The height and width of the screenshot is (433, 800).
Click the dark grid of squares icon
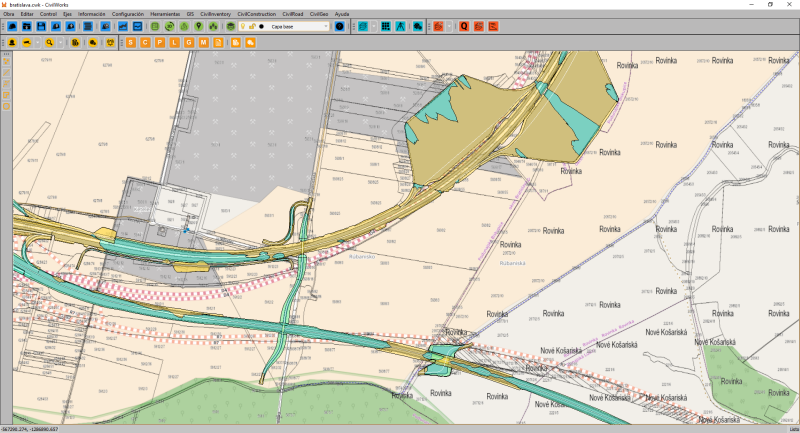coord(386,26)
